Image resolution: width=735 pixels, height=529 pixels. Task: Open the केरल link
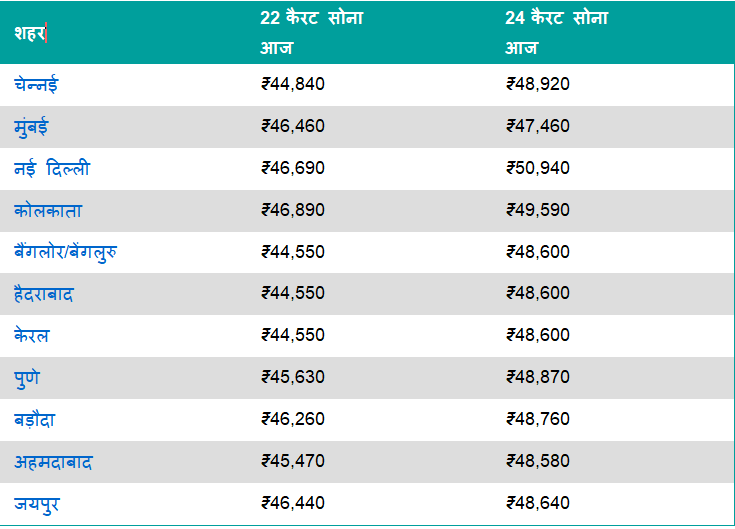click(32, 336)
